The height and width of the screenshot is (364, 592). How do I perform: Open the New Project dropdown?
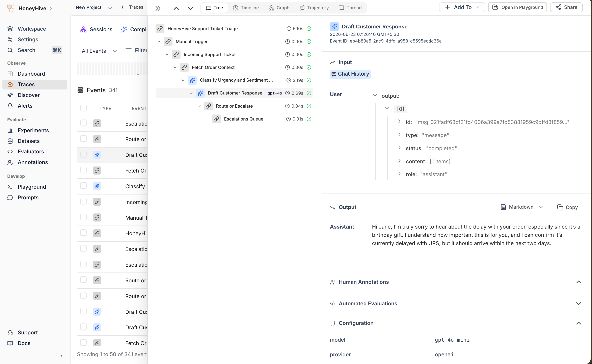(94, 7)
